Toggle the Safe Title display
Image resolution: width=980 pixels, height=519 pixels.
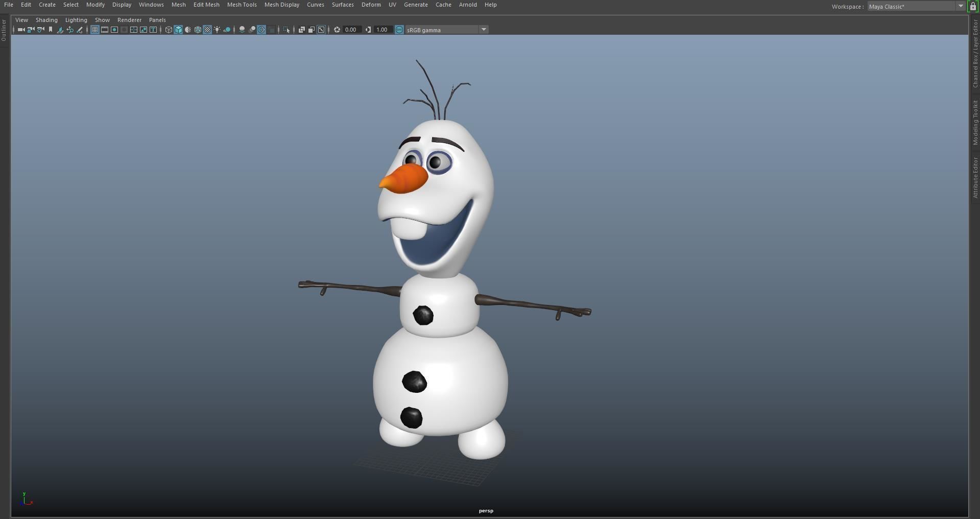point(153,30)
